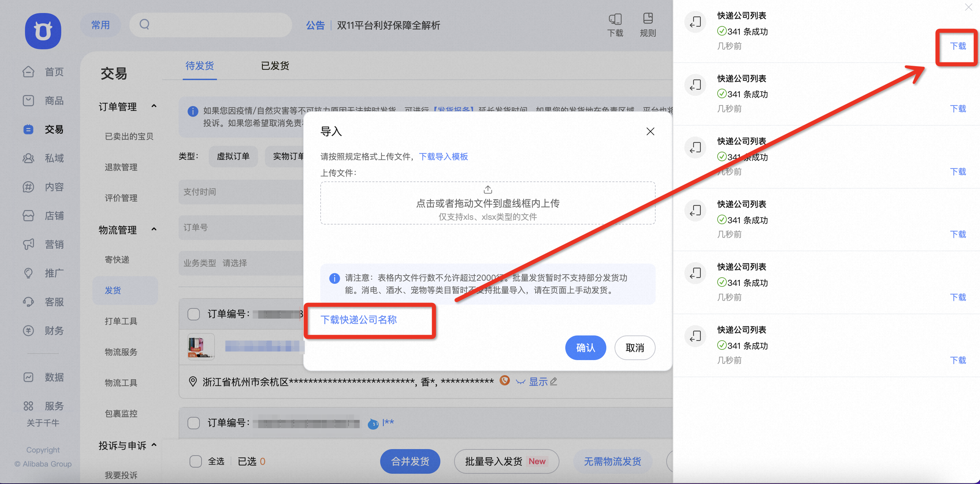
Task: Open the 私域 sidebar icon
Action: 28,158
